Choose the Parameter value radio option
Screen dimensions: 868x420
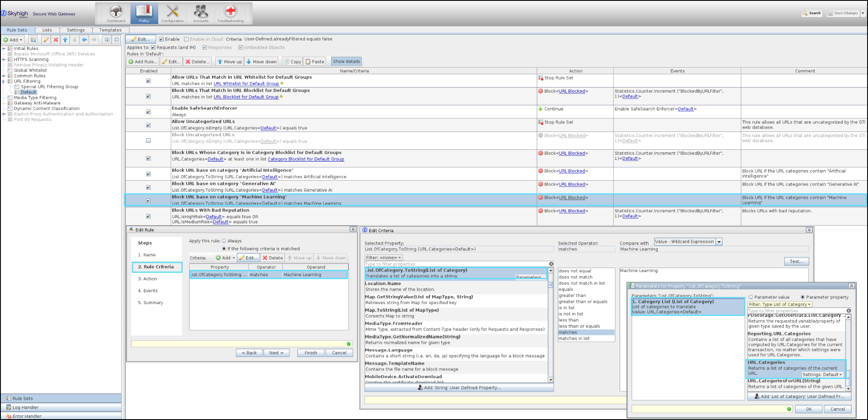(x=751, y=297)
